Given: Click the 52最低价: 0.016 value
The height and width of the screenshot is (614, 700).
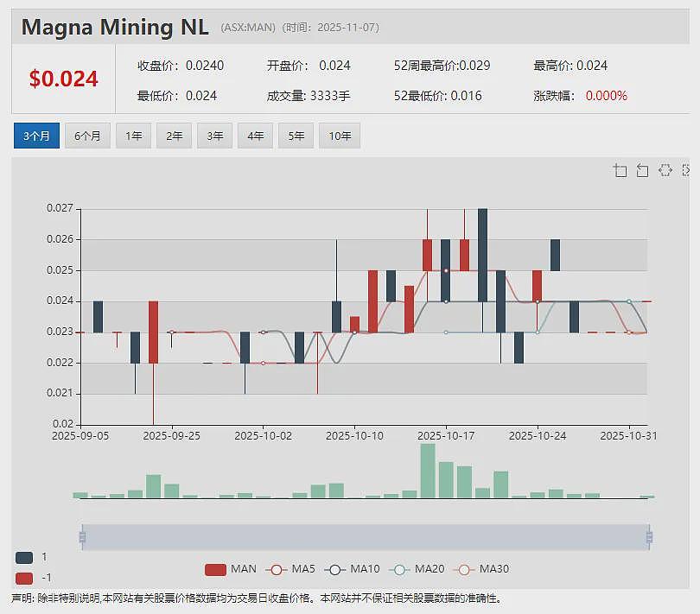Looking at the screenshot, I should 437,96.
